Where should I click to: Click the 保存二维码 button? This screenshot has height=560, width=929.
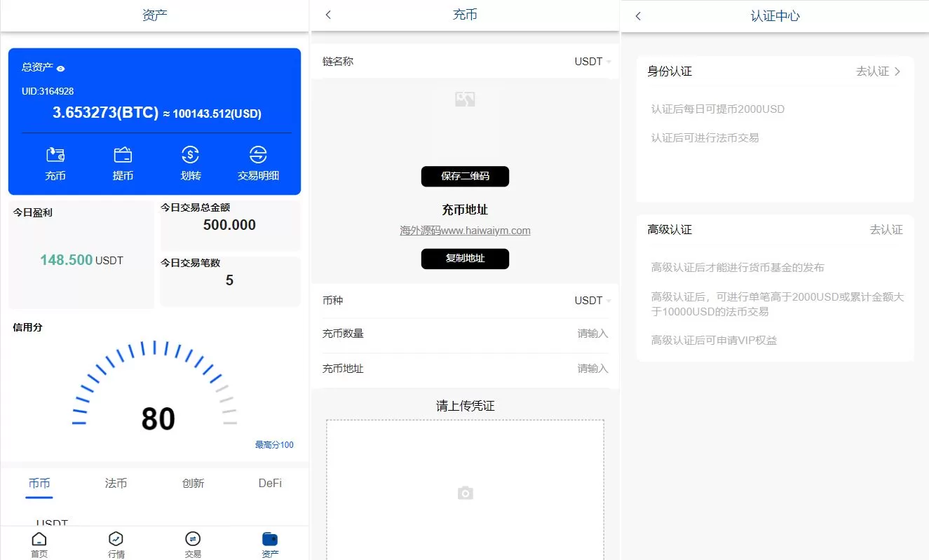point(465,177)
